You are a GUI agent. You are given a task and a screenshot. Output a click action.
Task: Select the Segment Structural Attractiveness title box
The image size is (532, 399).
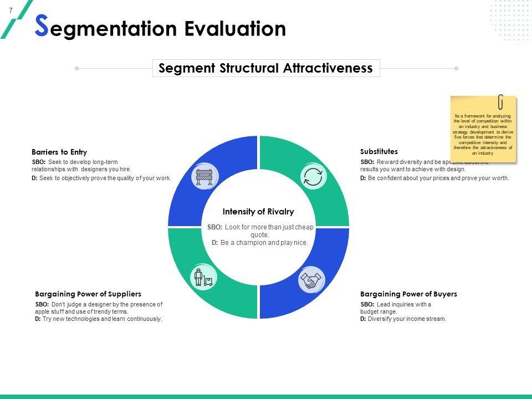[x=266, y=68]
